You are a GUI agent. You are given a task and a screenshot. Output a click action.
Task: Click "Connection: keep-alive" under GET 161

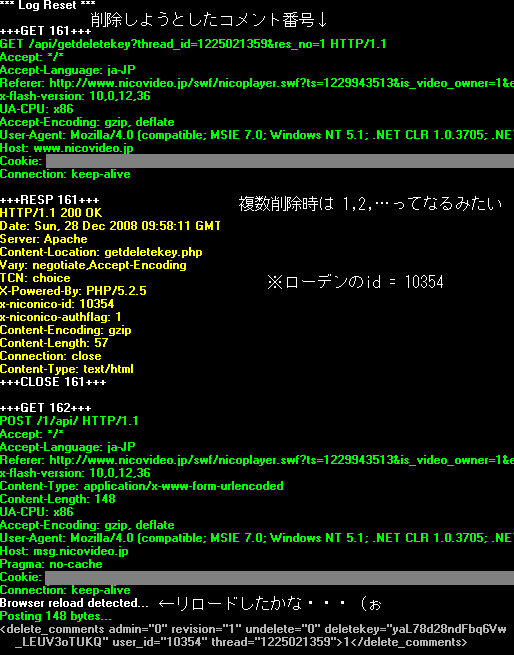65,174
